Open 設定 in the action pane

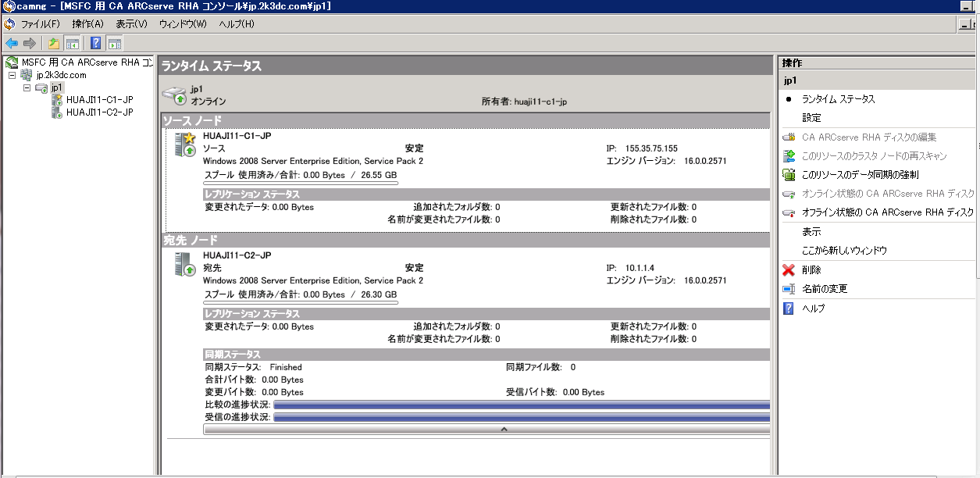point(811,118)
